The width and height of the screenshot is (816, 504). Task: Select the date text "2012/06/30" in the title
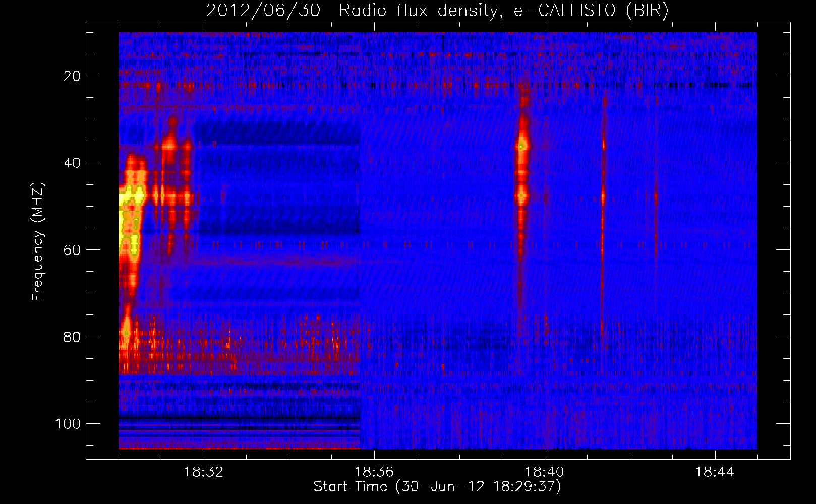coord(263,11)
